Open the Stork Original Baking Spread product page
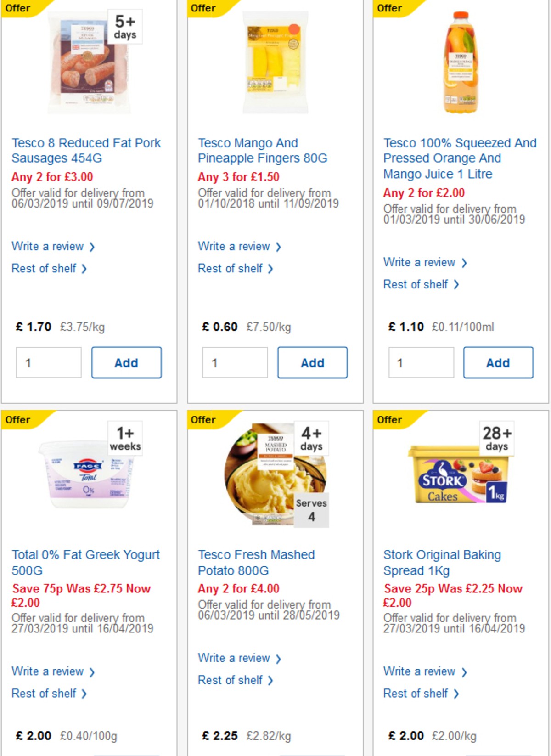This screenshot has width=551, height=756. pyautogui.click(x=442, y=563)
